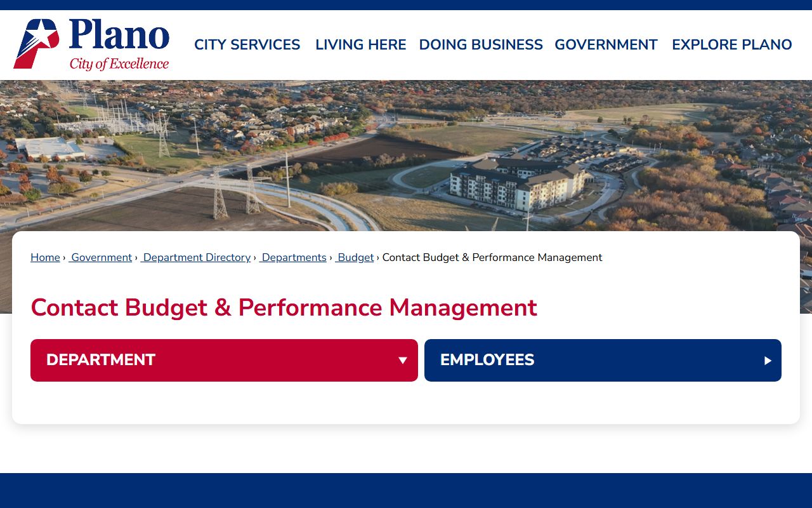812x508 pixels.
Task: Click the down arrow on Department panel
Action: click(402, 361)
